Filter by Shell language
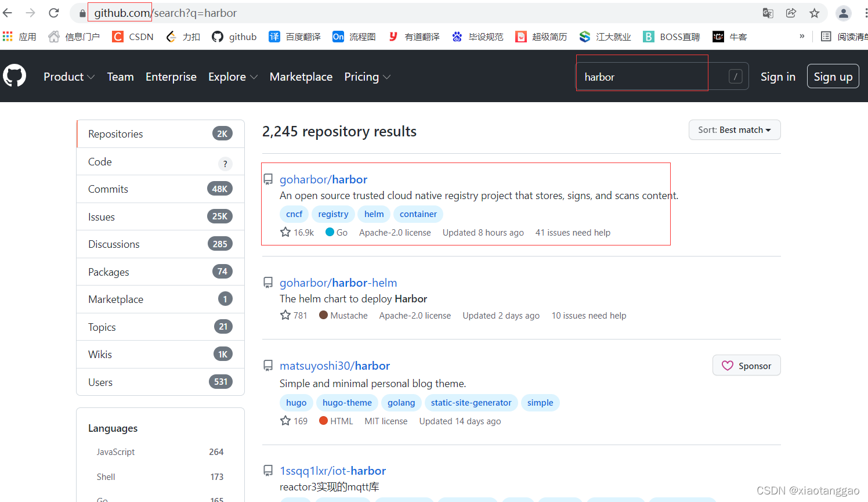 [x=160, y=477]
